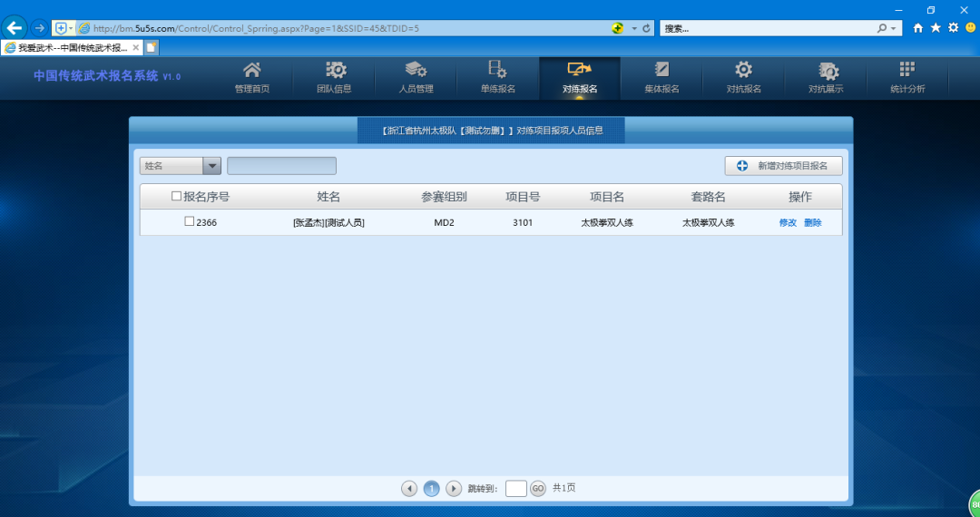Expand the 姓名 search field dropdown

(211, 166)
